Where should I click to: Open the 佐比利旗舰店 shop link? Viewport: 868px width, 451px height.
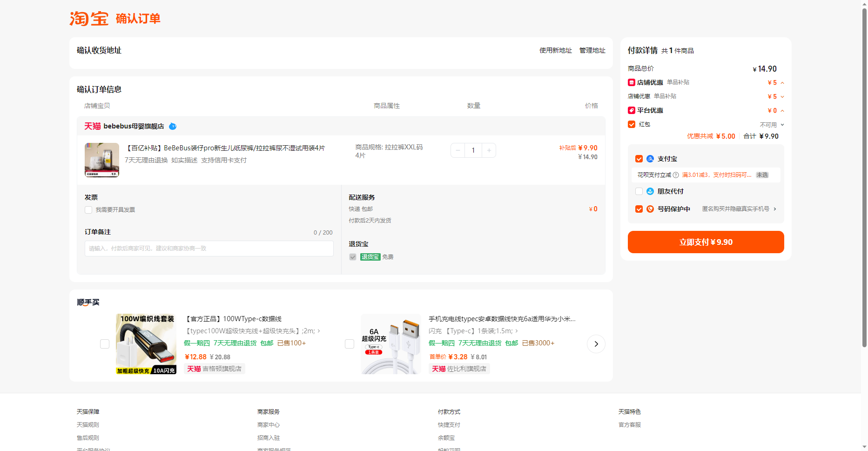point(467,369)
